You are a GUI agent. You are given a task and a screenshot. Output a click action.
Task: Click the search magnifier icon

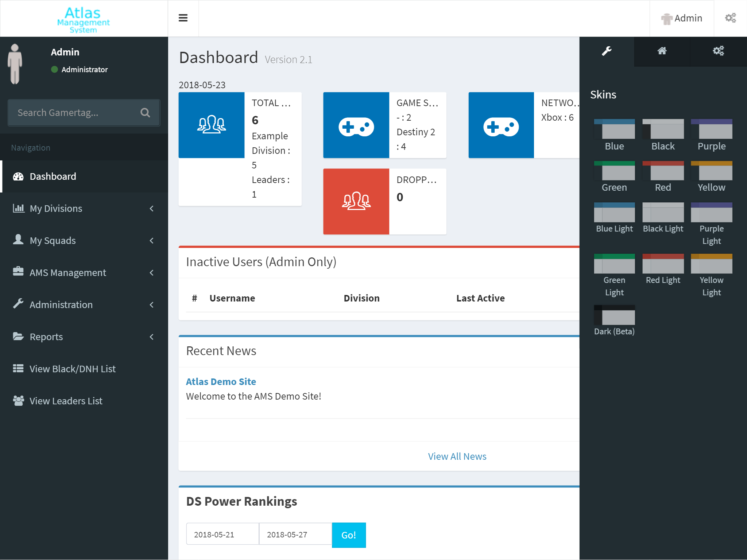coord(145,113)
